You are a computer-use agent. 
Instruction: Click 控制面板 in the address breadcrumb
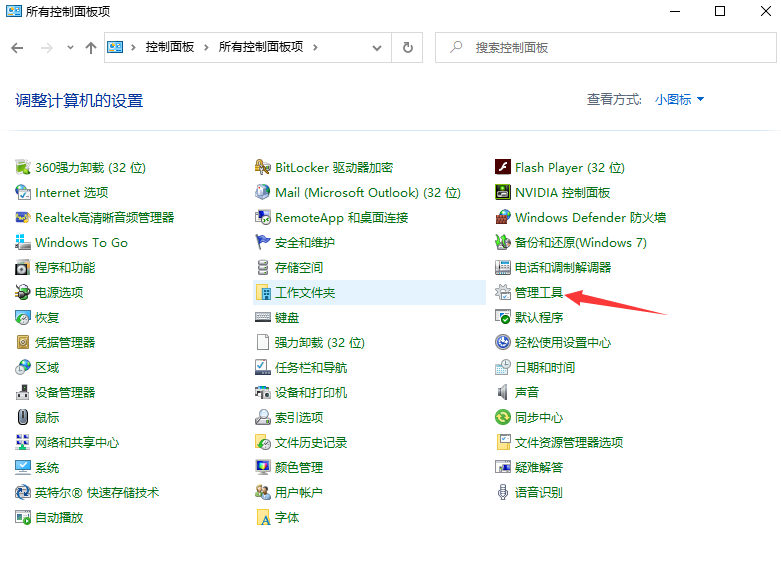click(171, 47)
